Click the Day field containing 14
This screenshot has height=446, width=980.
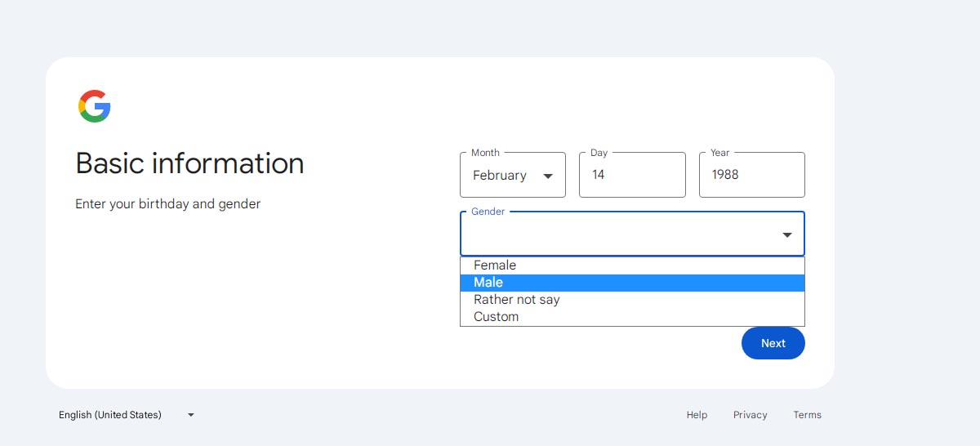point(632,175)
